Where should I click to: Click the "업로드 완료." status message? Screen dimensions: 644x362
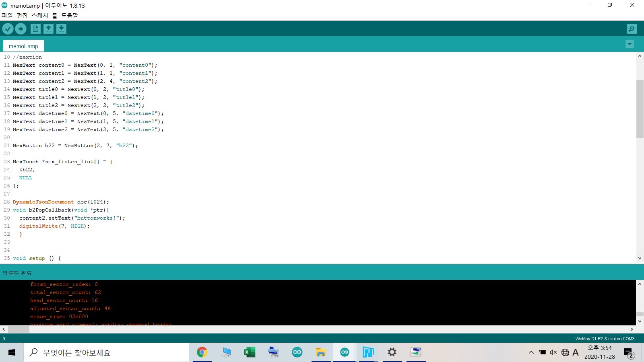pos(18,273)
